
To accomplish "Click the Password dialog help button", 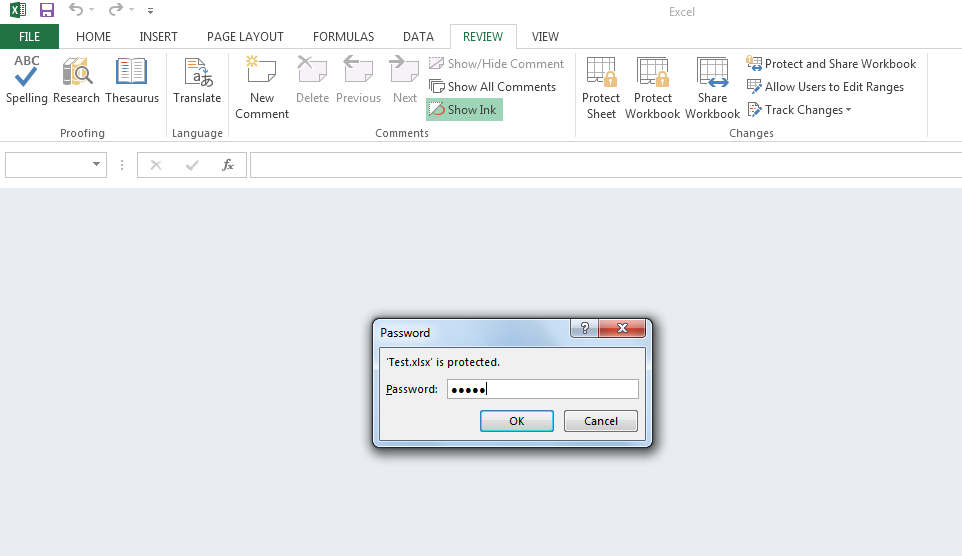I will point(585,328).
